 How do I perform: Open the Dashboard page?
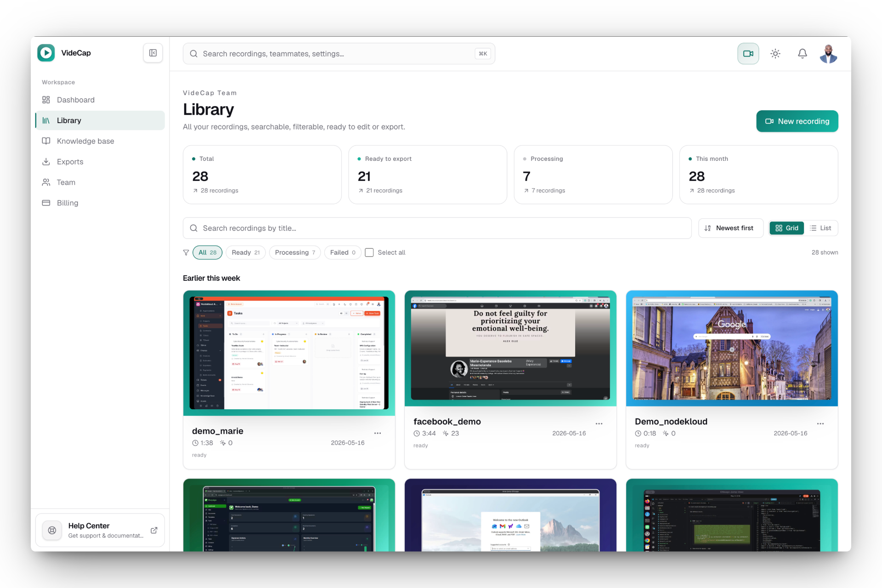(x=100, y=100)
